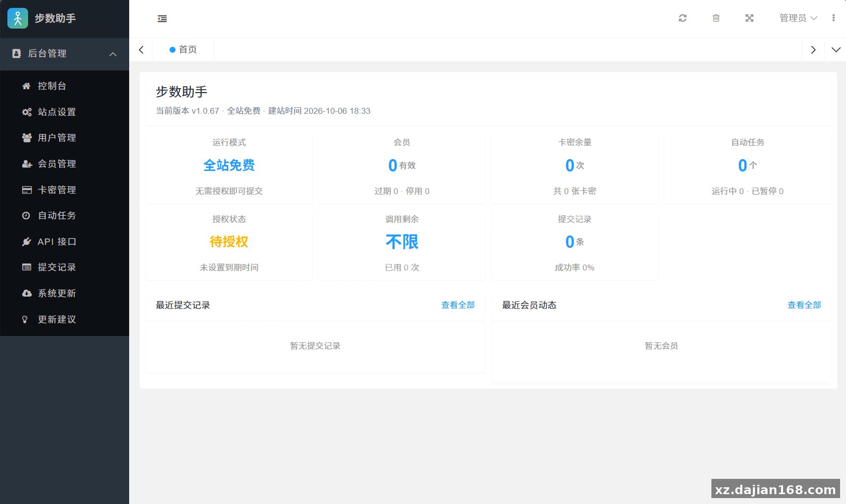The image size is (846, 504).
Task: Click 共 0 张卡密 text
Action: tap(574, 191)
